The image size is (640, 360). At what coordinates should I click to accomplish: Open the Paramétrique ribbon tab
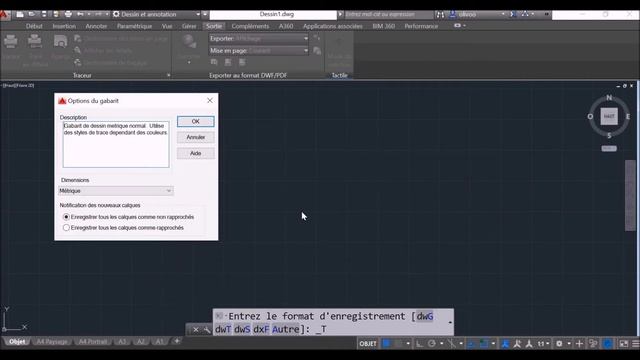tap(134, 26)
